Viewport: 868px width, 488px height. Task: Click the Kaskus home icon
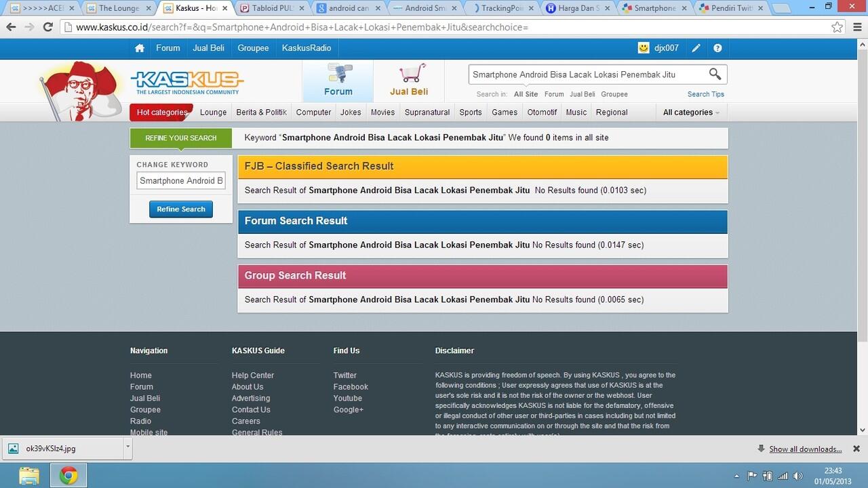[x=140, y=48]
